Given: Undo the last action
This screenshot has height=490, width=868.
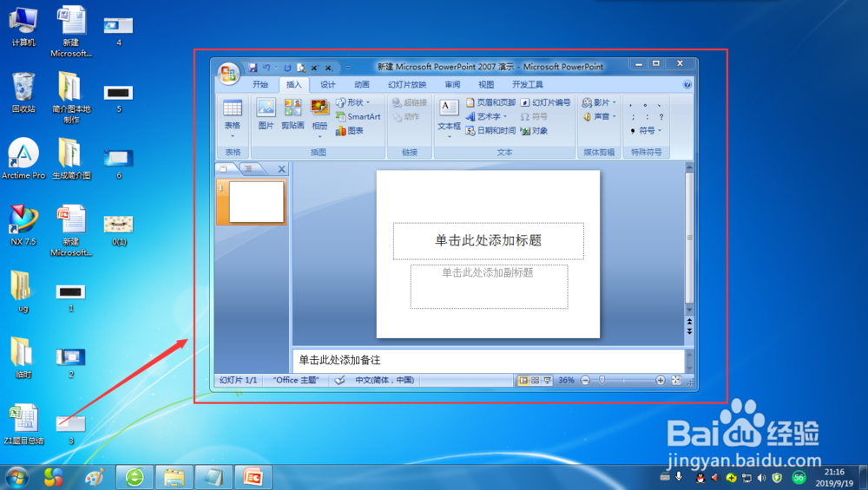Looking at the screenshot, I should coord(266,68).
